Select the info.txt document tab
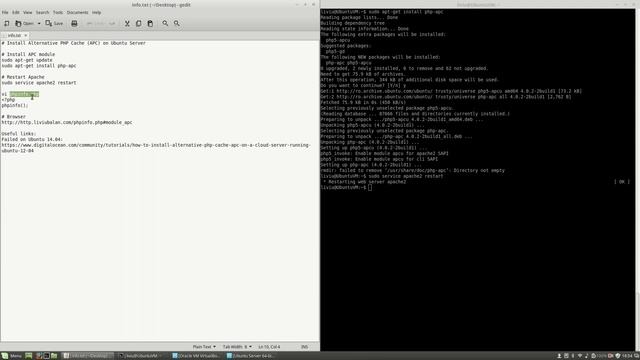The image size is (640, 360). click(14, 35)
